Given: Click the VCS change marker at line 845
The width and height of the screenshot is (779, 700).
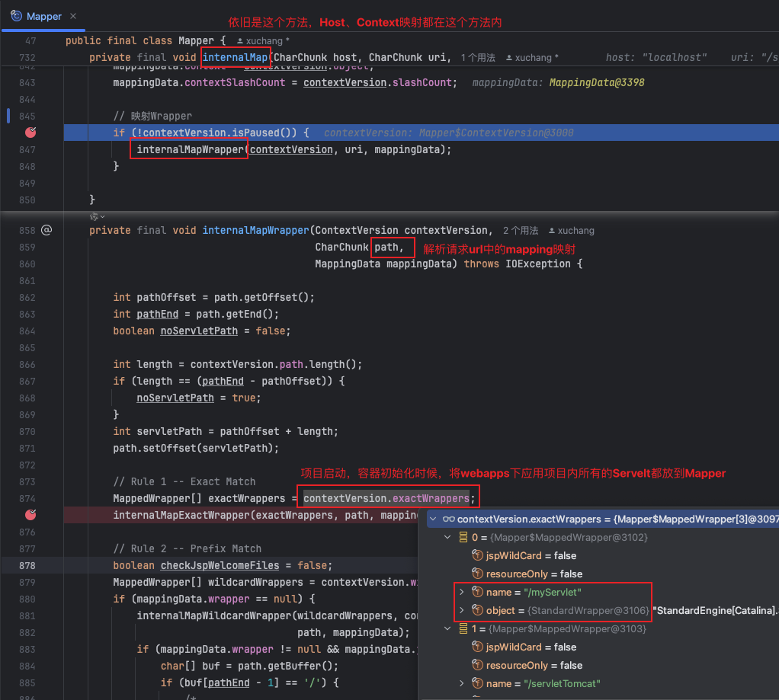Looking at the screenshot, I should (x=8, y=116).
